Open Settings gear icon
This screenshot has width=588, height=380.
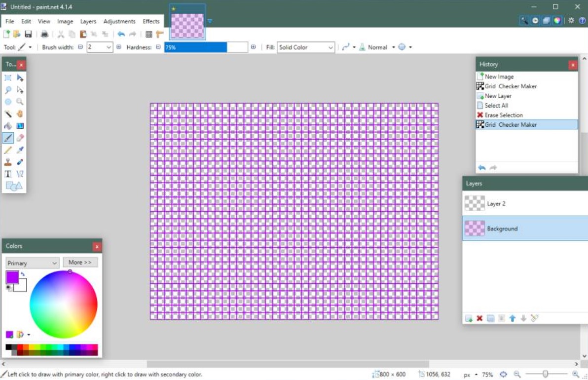tap(571, 21)
